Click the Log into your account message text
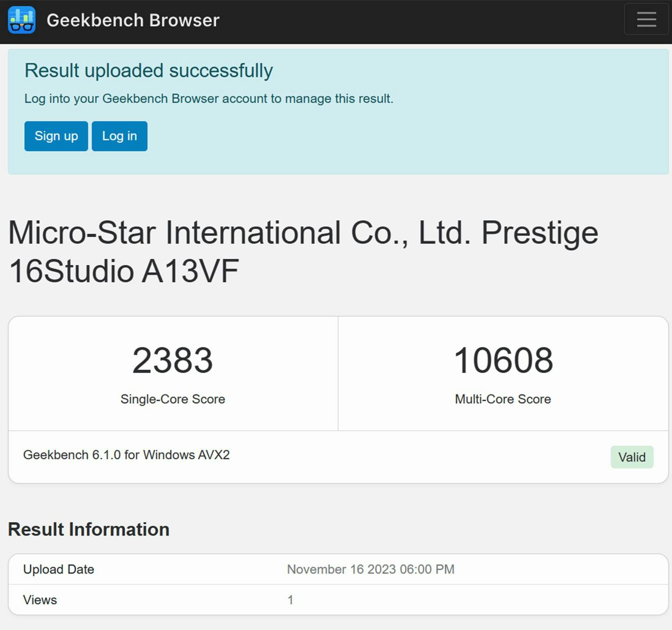This screenshot has width=672, height=630. (x=209, y=99)
